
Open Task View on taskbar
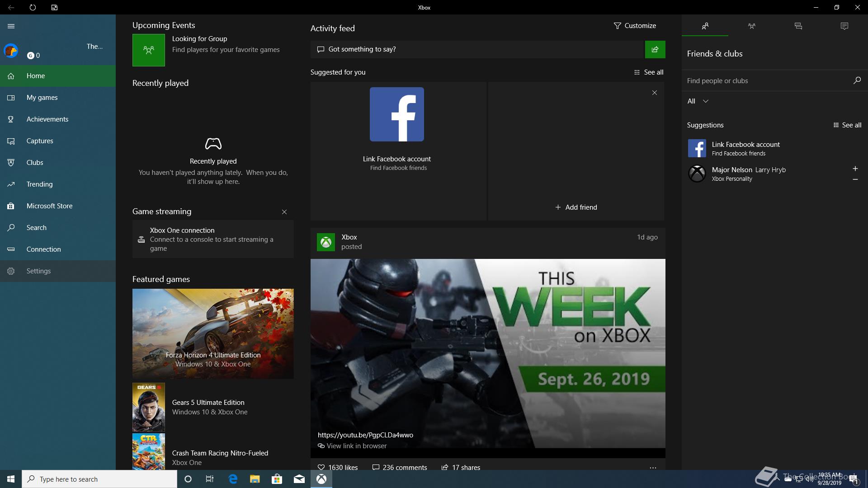(210, 479)
